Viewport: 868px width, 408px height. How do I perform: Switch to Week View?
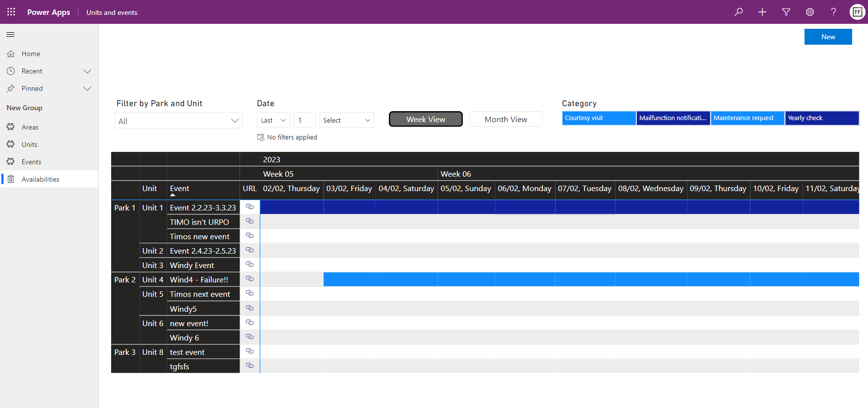(426, 119)
